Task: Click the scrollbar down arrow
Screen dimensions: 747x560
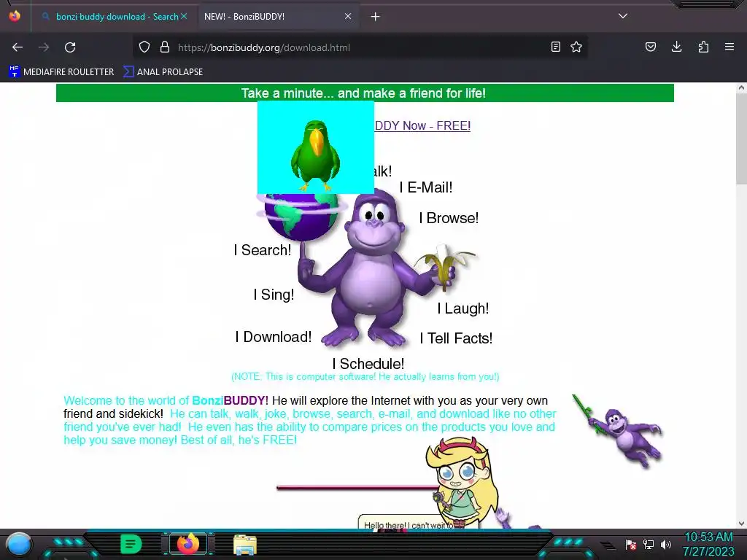Action: pyautogui.click(x=741, y=524)
